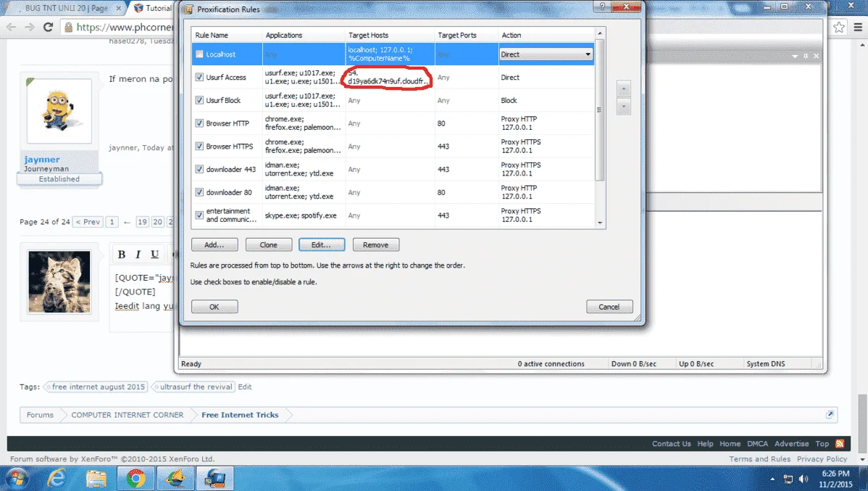Apply Underline formatting in the reply editor
The image size is (868, 491).
point(155,255)
